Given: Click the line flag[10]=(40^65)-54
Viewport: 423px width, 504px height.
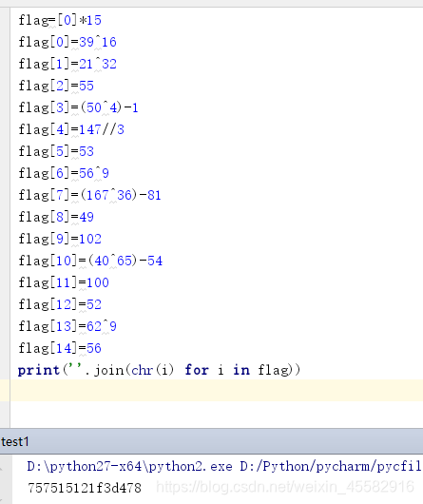Looking at the screenshot, I should coord(90,261).
